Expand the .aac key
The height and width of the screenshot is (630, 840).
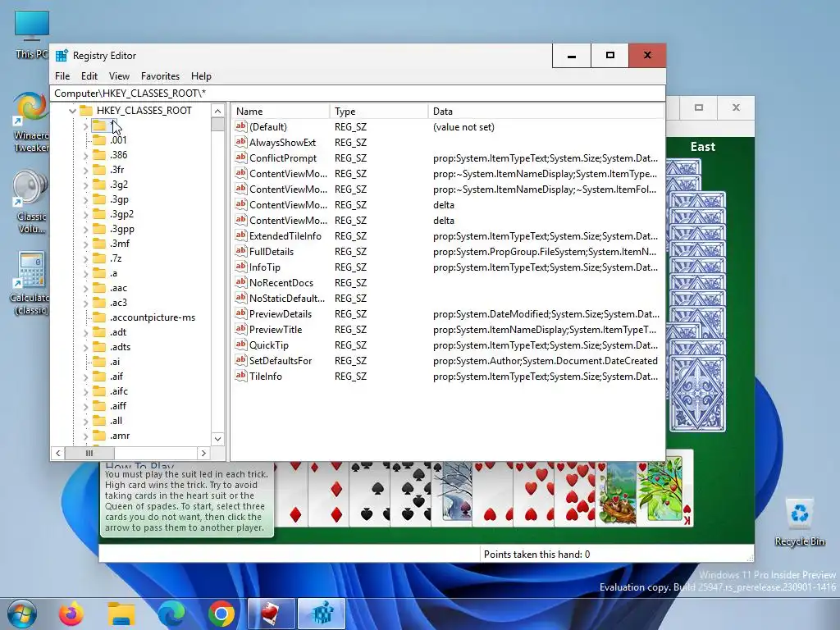(85, 288)
